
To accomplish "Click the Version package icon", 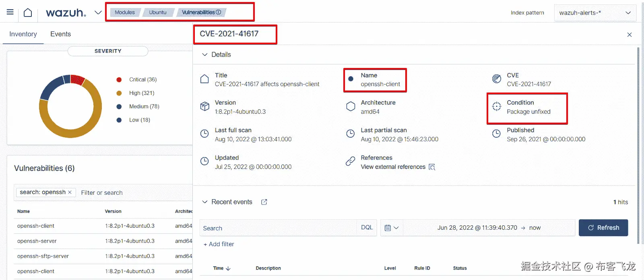I will (x=204, y=106).
